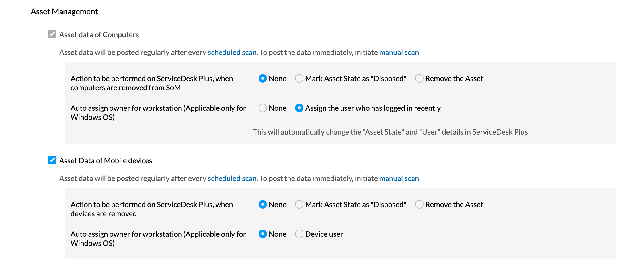Viewport: 644px width, 280px height.
Task: Select None for action when mobile devices are removed
Action: 262,204
